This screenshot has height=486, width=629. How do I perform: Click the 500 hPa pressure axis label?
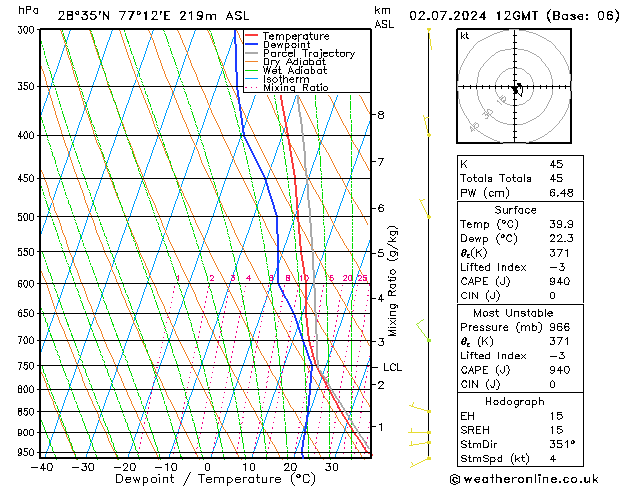pos(26,217)
